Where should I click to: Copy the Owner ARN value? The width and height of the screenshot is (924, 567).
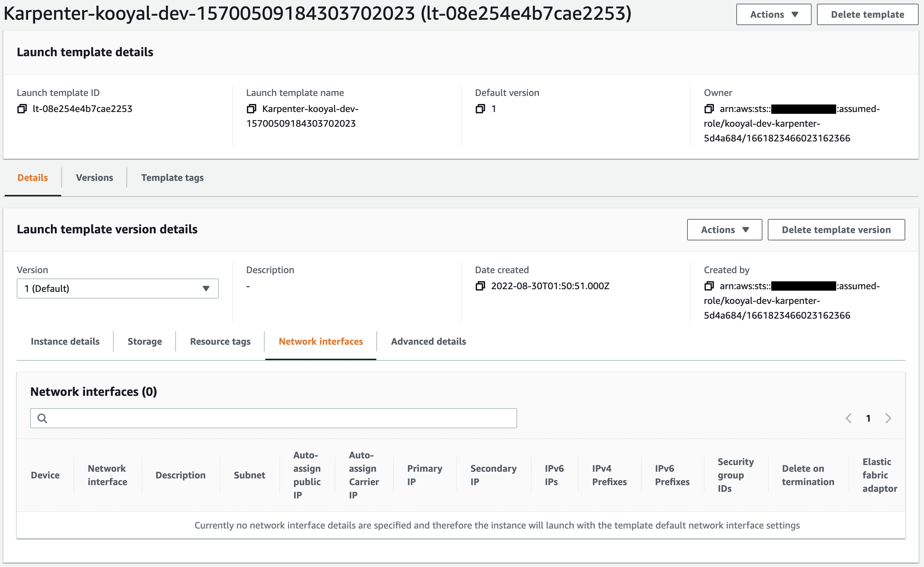[710, 109]
